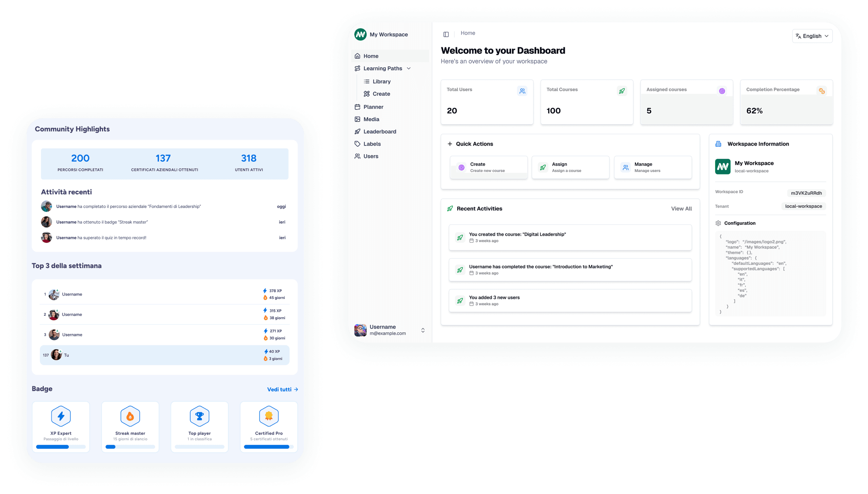Click the Certified Pro badge progress bar
The width and height of the screenshot is (868, 494).
(269, 447)
